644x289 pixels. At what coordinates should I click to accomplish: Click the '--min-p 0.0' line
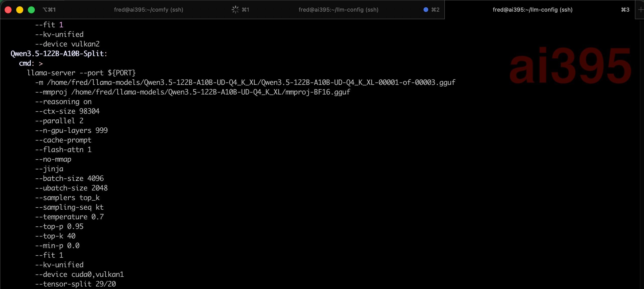tap(57, 246)
